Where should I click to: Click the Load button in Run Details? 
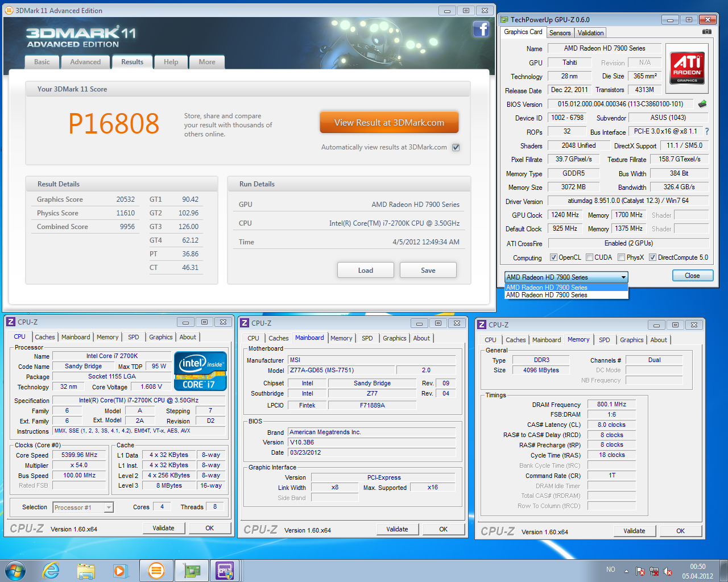coord(366,270)
